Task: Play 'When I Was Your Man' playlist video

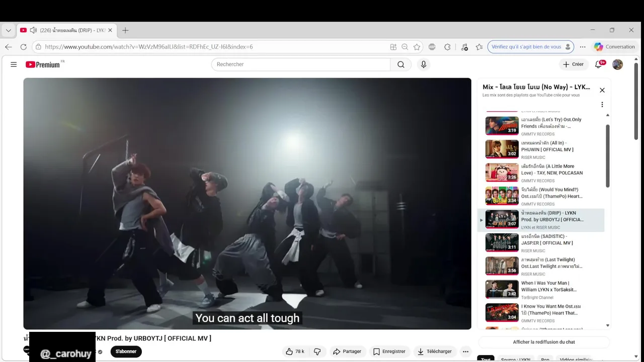Action: 541,290
